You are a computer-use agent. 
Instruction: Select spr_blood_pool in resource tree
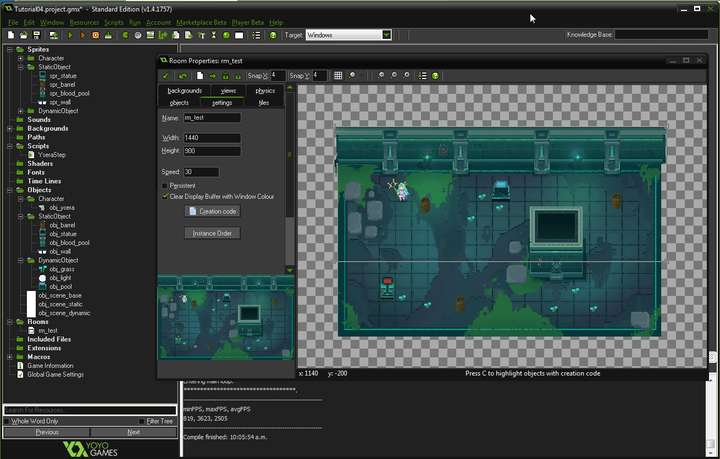tap(69, 93)
